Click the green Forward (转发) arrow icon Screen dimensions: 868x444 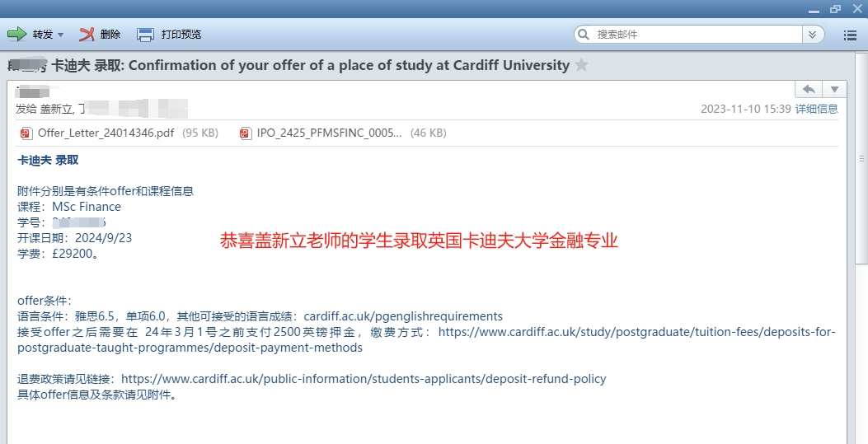[x=16, y=35]
